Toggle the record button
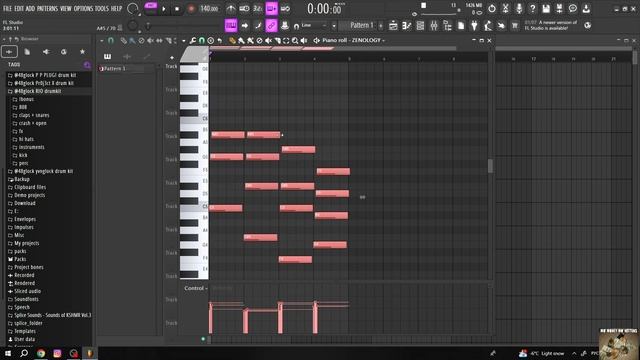This screenshot has height=360, width=640. point(191,9)
